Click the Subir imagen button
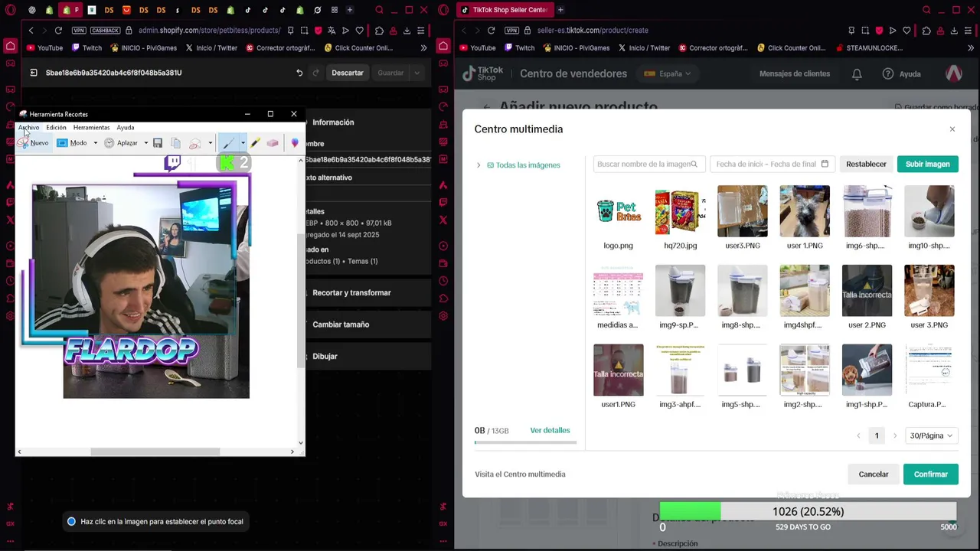The height and width of the screenshot is (551, 980). click(x=927, y=164)
